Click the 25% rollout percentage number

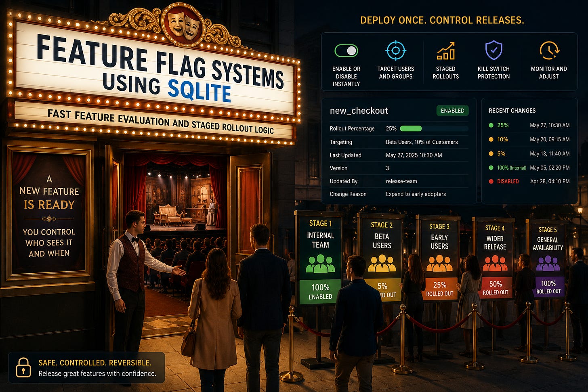[x=391, y=128]
